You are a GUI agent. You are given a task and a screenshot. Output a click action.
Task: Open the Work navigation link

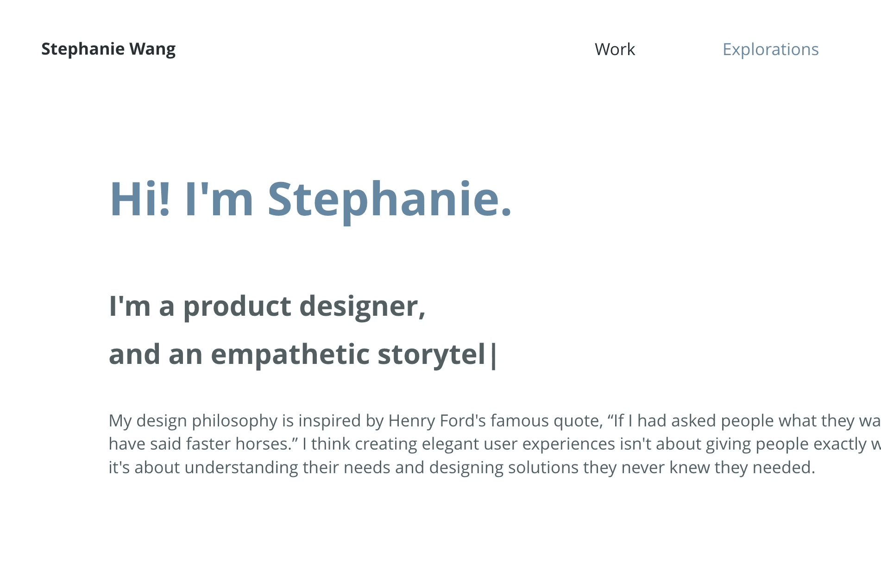(615, 49)
